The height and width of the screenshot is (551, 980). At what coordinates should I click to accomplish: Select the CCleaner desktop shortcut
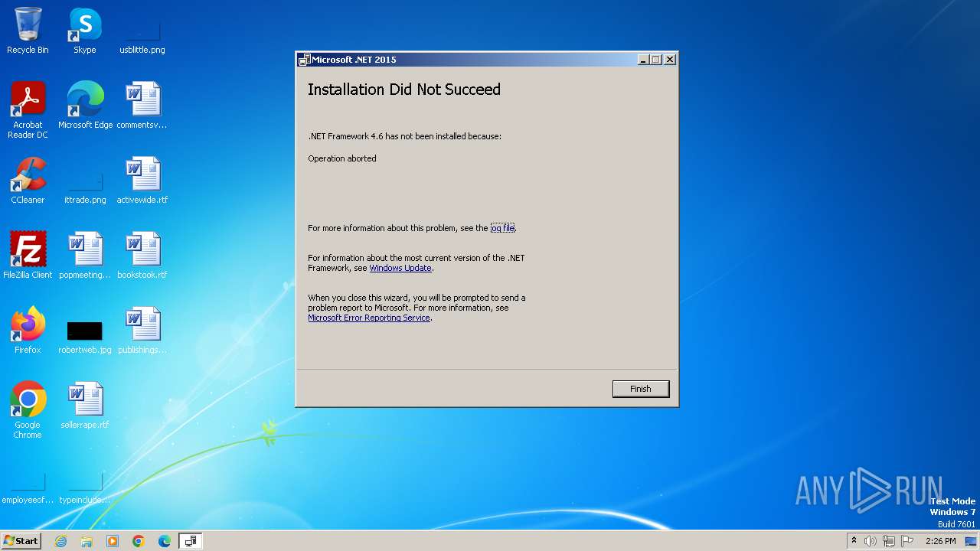point(28,181)
